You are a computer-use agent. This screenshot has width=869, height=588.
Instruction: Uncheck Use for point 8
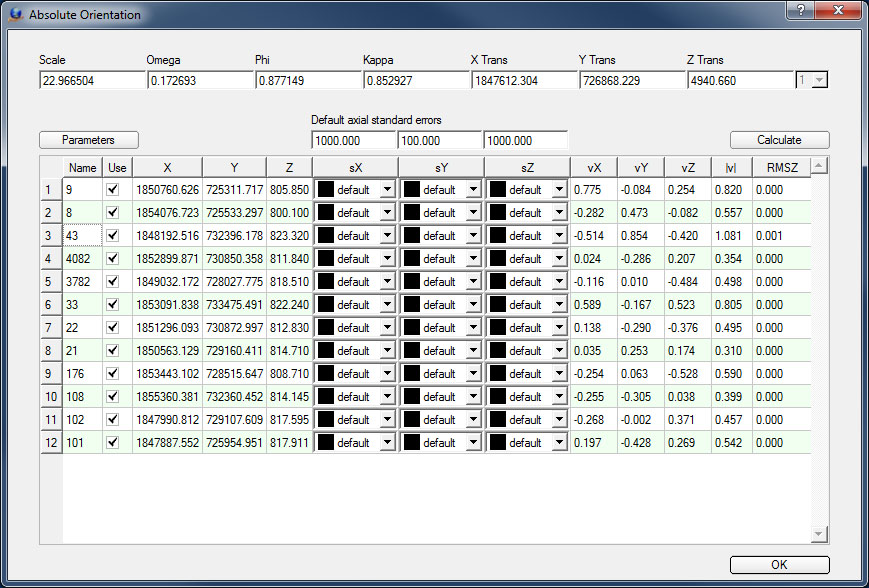(x=113, y=213)
